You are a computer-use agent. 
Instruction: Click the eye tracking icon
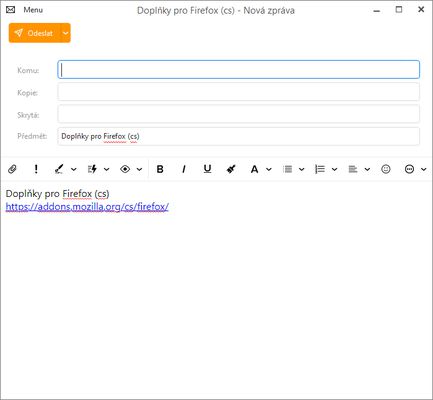(125, 169)
